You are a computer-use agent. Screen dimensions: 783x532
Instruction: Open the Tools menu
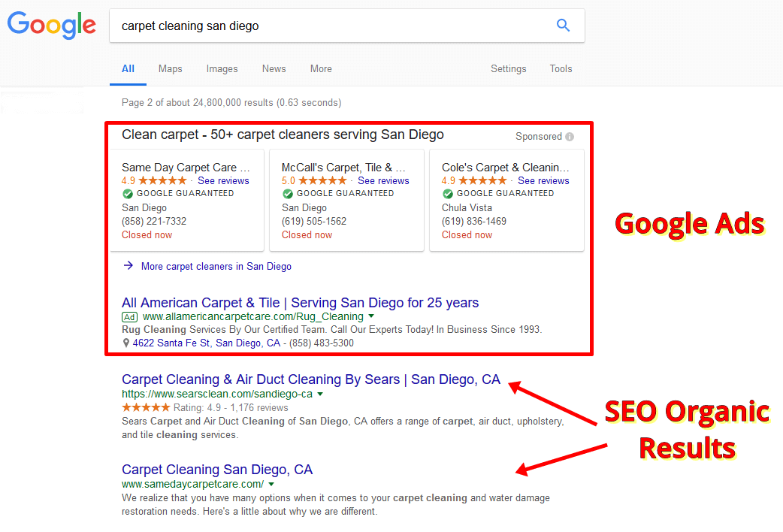561,68
